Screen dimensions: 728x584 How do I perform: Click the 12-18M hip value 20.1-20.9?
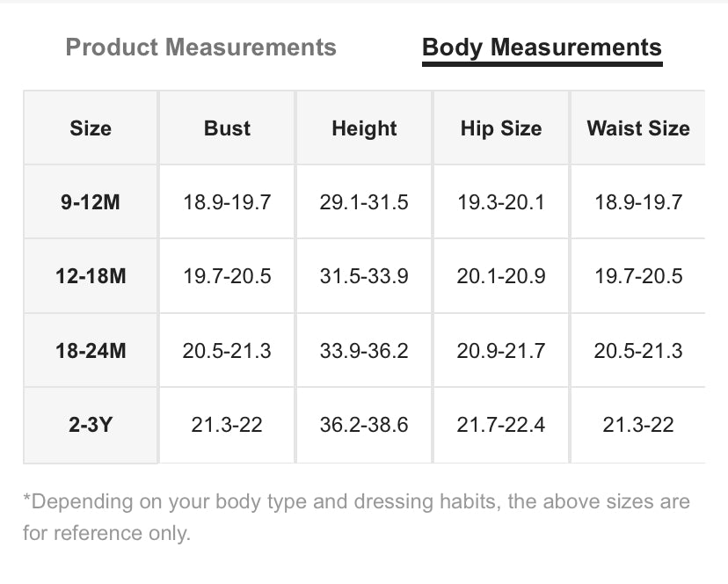pyautogui.click(x=501, y=276)
